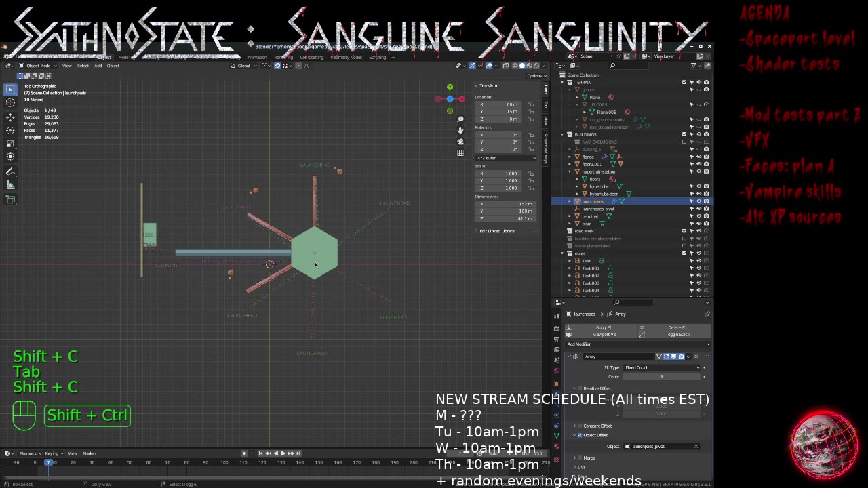Viewport: 868px width, 488px height.
Task: Enable Constant Offset checkbox
Action: (x=580, y=426)
